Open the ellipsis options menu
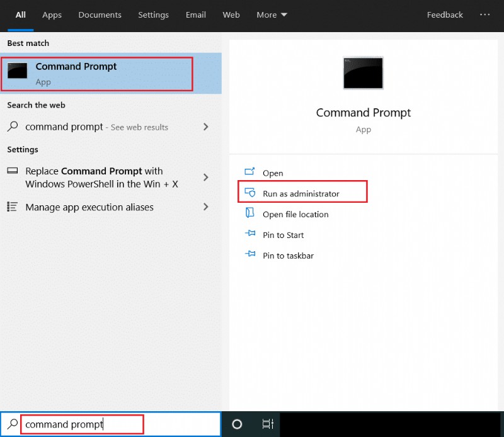Image resolution: width=504 pixels, height=437 pixels. (485, 14)
